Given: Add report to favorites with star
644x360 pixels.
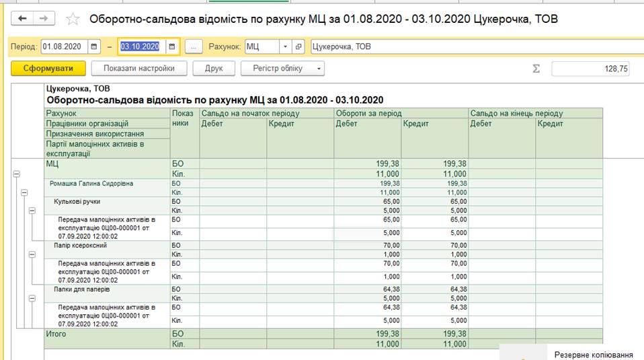Looking at the screenshot, I should pyautogui.click(x=73, y=20).
